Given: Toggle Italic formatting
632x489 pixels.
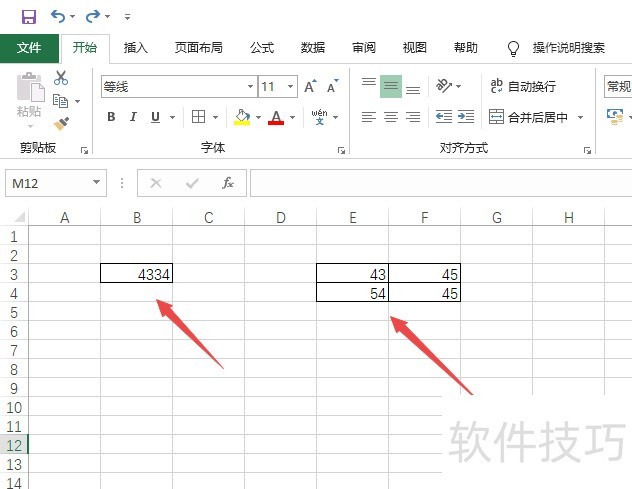Looking at the screenshot, I should point(133,117).
